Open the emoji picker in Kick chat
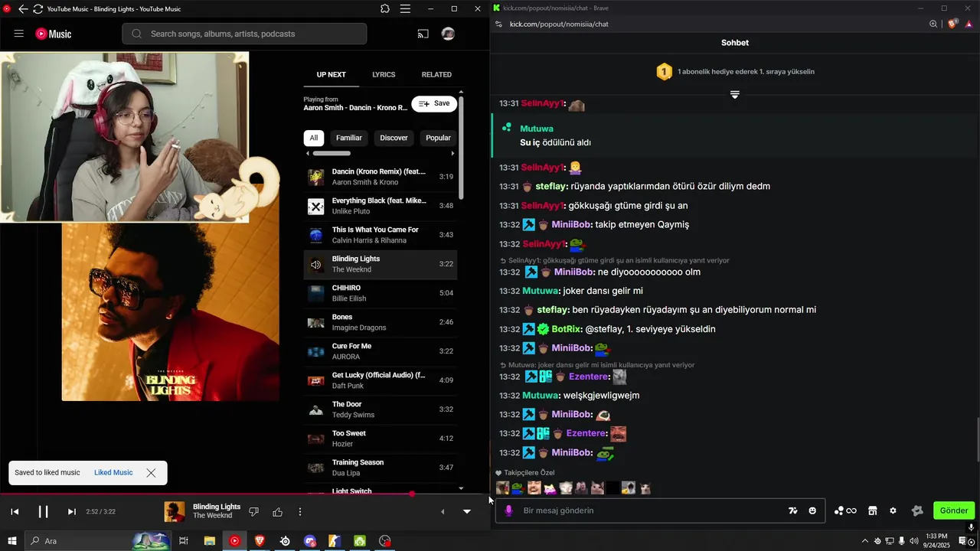980x551 pixels. 812,510
